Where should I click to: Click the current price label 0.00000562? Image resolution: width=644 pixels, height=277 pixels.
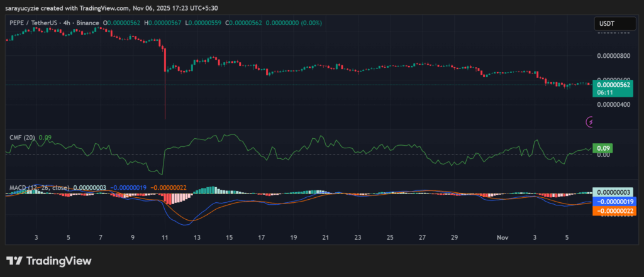(614, 85)
